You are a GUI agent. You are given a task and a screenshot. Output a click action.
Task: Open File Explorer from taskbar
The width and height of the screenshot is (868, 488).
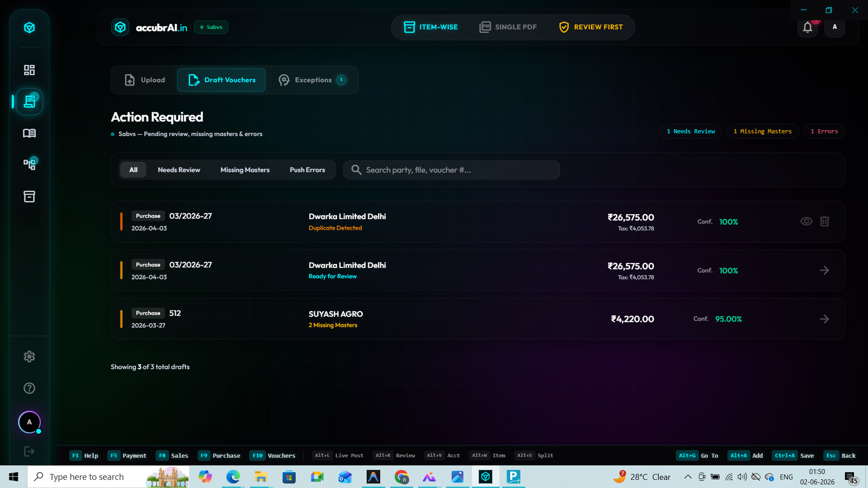[261, 477]
